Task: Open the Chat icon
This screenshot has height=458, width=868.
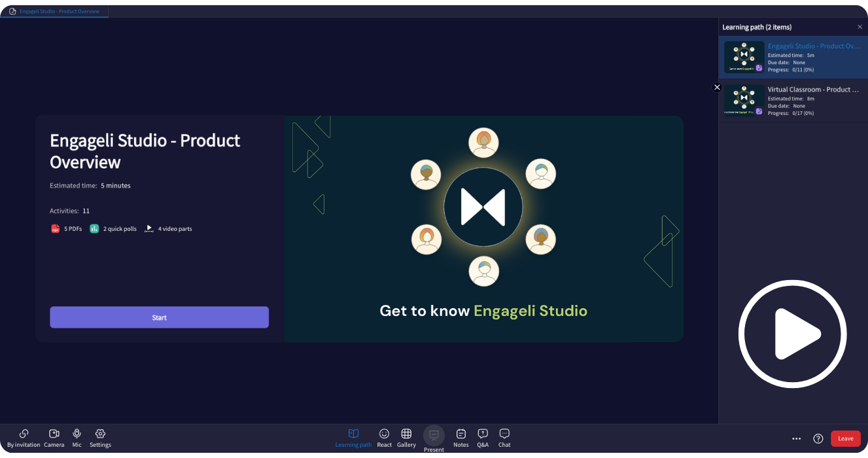Action: (x=504, y=434)
